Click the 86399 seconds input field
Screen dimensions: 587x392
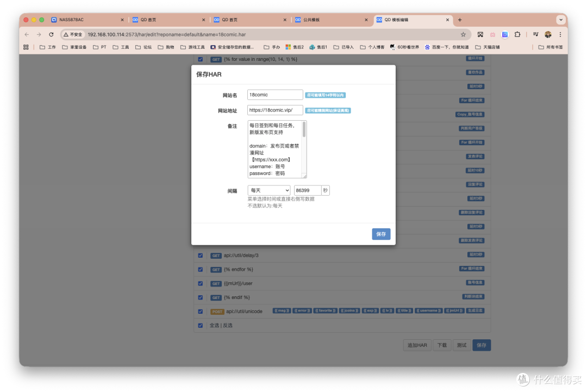click(307, 191)
